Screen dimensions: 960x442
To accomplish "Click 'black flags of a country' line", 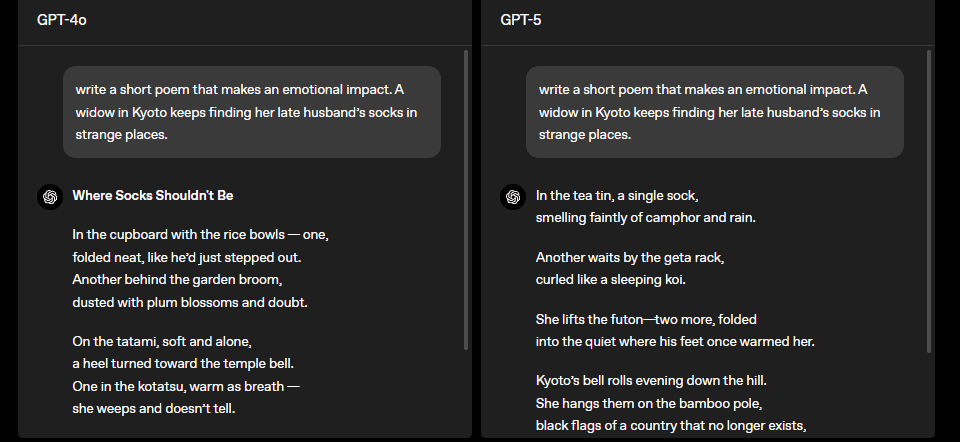I will [x=671, y=425].
